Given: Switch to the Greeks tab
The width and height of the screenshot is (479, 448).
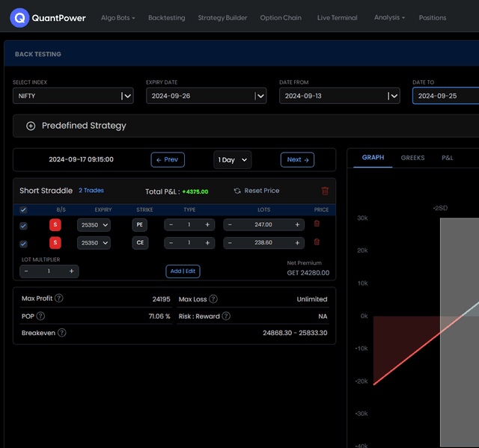Looking at the screenshot, I should (412, 158).
